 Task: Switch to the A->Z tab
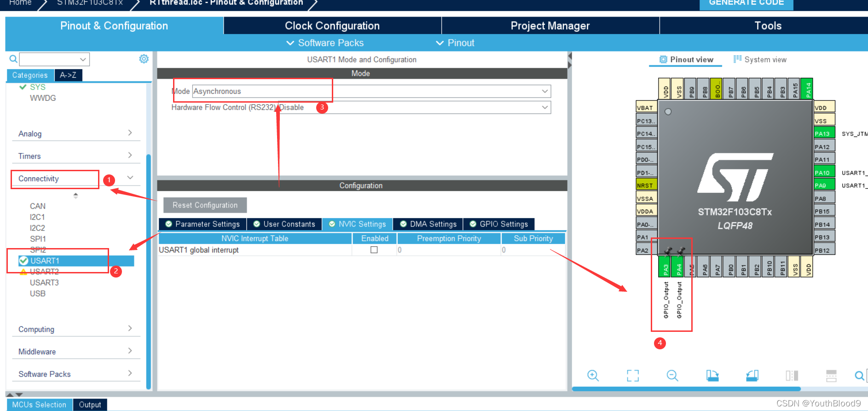click(68, 75)
